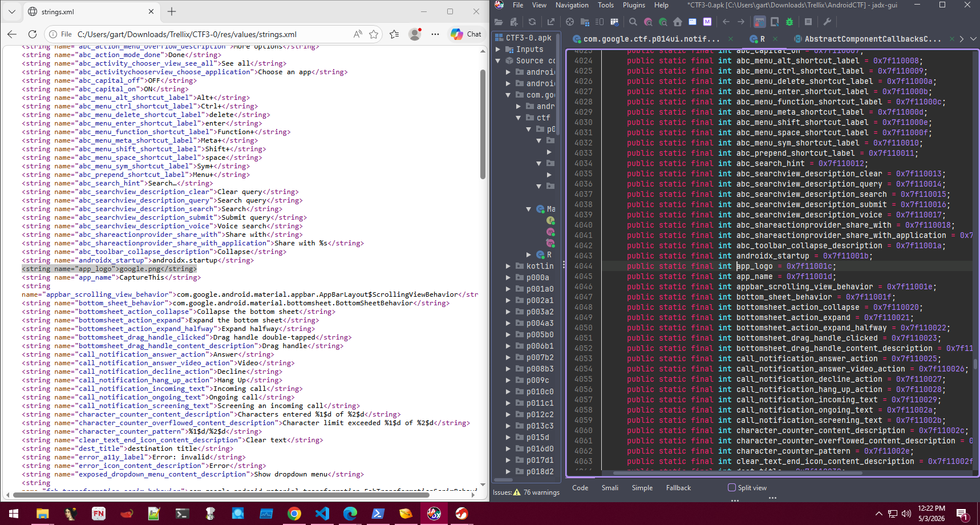
Task: Expand the p000a package node
Action: (x=508, y=277)
